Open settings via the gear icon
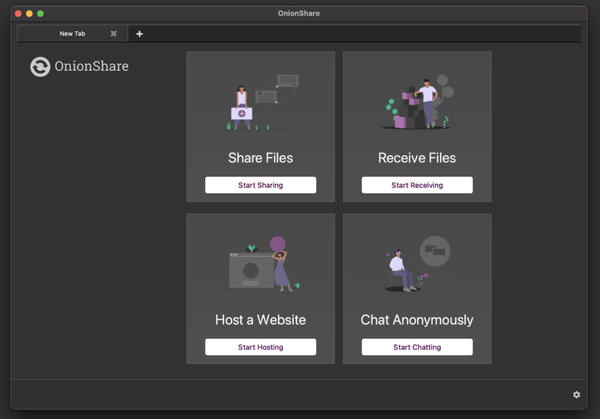Image resolution: width=600 pixels, height=419 pixels. pos(576,395)
